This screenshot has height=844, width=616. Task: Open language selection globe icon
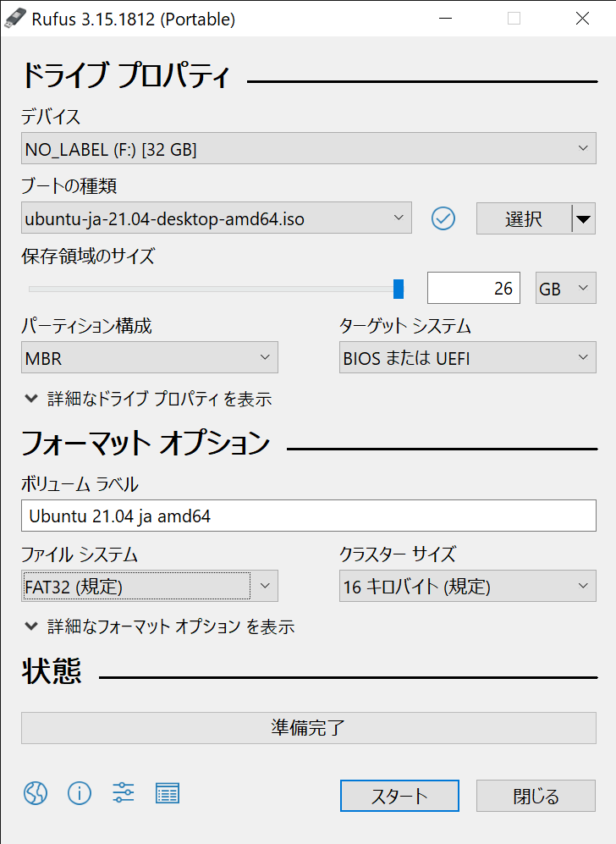36,793
